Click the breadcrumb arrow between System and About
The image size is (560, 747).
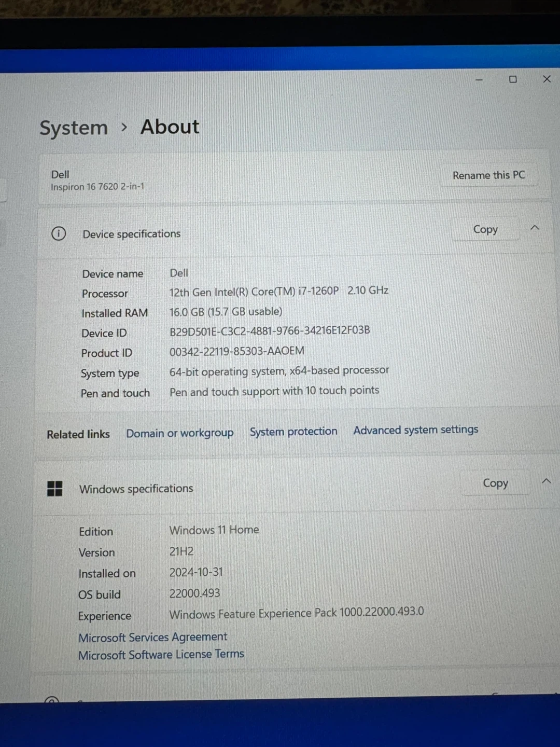[x=124, y=127]
